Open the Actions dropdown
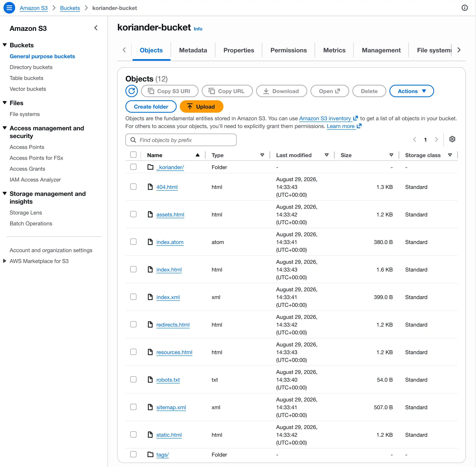This screenshot has width=476, height=467. pos(411,91)
